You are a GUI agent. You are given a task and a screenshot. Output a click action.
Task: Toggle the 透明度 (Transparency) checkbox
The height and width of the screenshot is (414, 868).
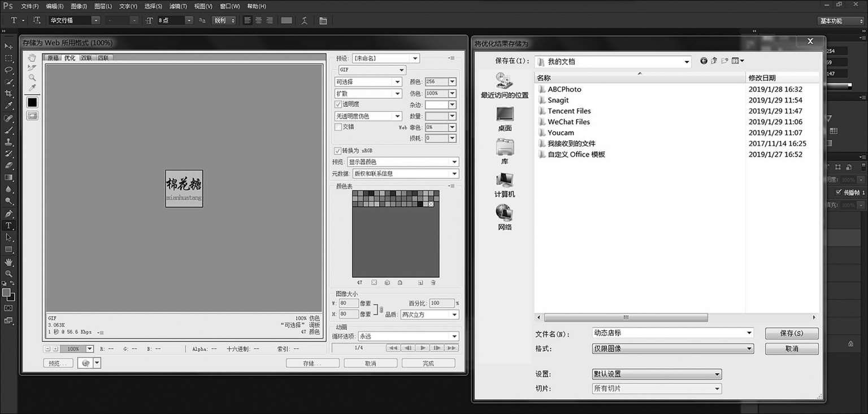338,104
